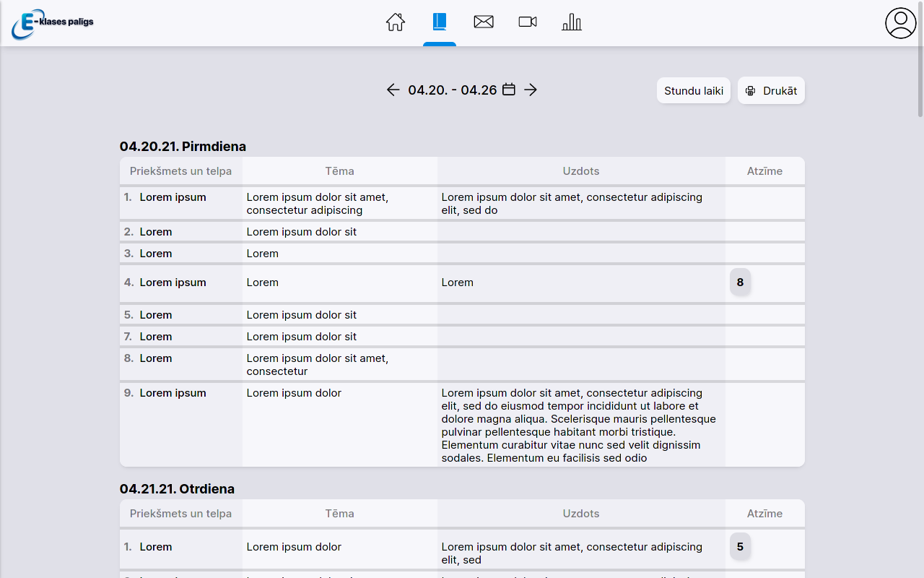This screenshot has height=578, width=924.
Task: Open the mail envelope icon
Action: (x=484, y=22)
